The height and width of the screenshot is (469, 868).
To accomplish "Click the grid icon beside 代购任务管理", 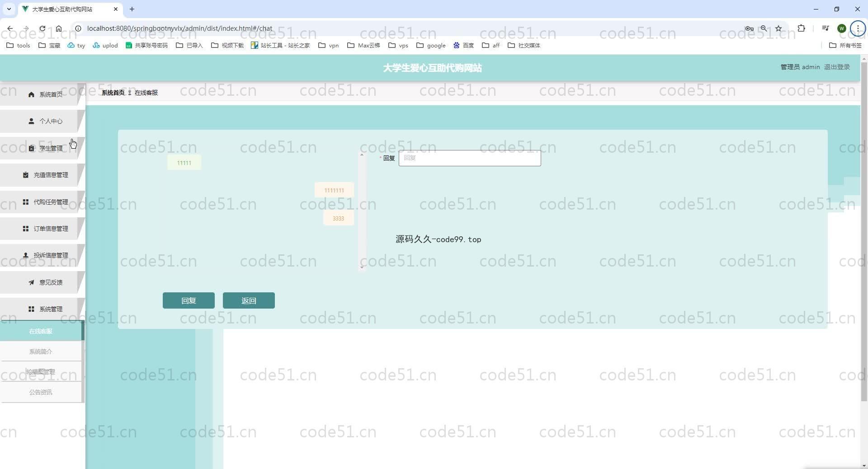I will (x=26, y=202).
